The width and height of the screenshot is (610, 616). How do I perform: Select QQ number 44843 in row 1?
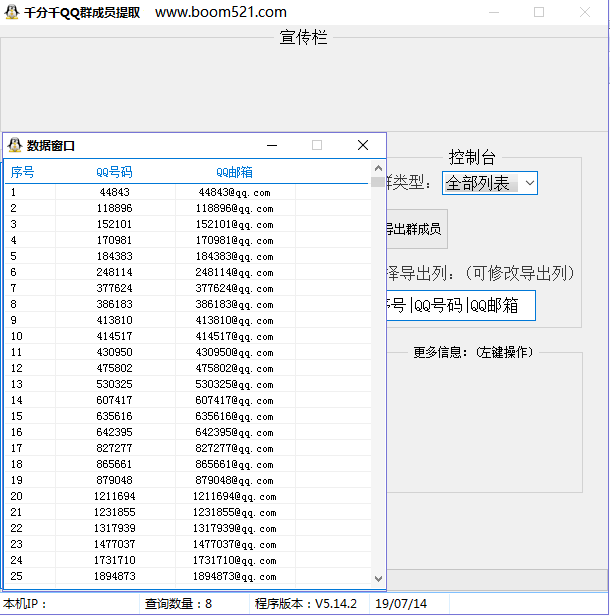click(x=114, y=192)
